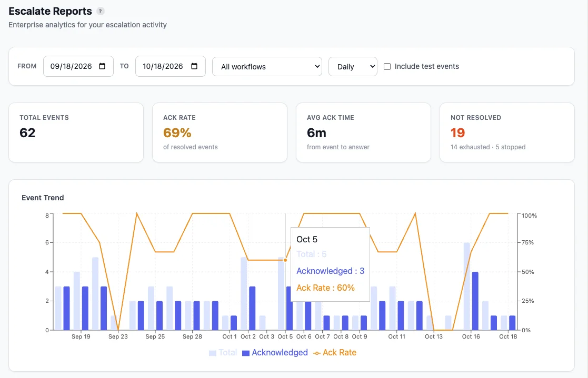
Task: Click the '14 exhausted · 5 stopped' text
Action: coord(488,147)
